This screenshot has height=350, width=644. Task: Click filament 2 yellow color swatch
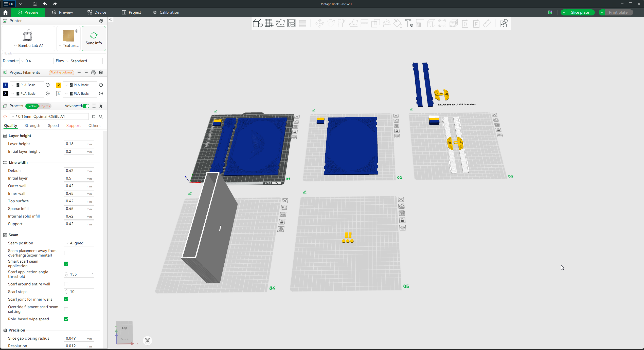59,85
